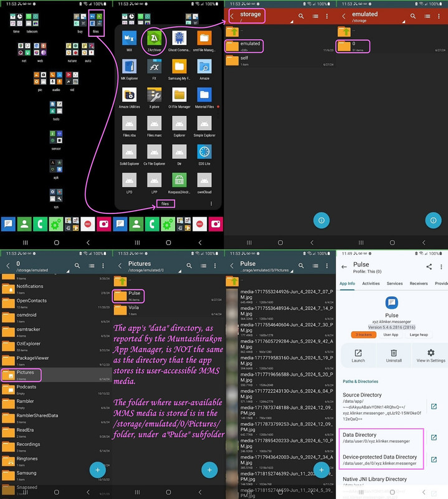Launch X-plore file manager
The image size is (448, 499).
(154, 95)
